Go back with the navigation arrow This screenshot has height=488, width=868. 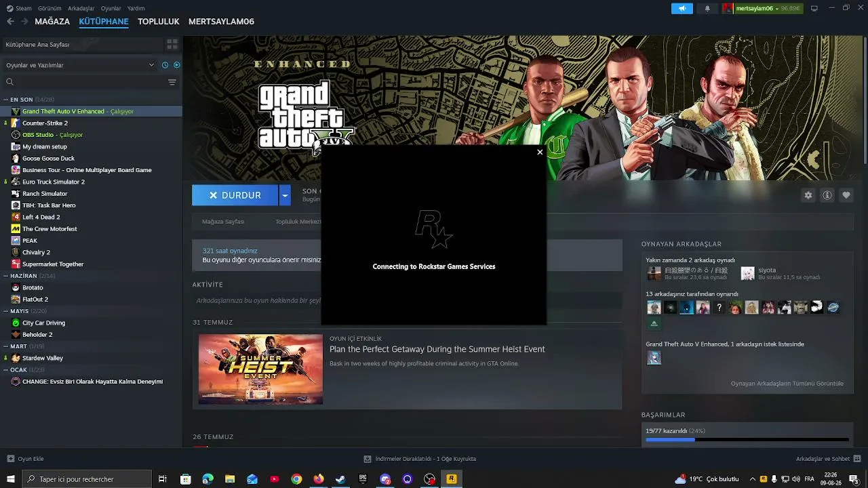pos(10,22)
